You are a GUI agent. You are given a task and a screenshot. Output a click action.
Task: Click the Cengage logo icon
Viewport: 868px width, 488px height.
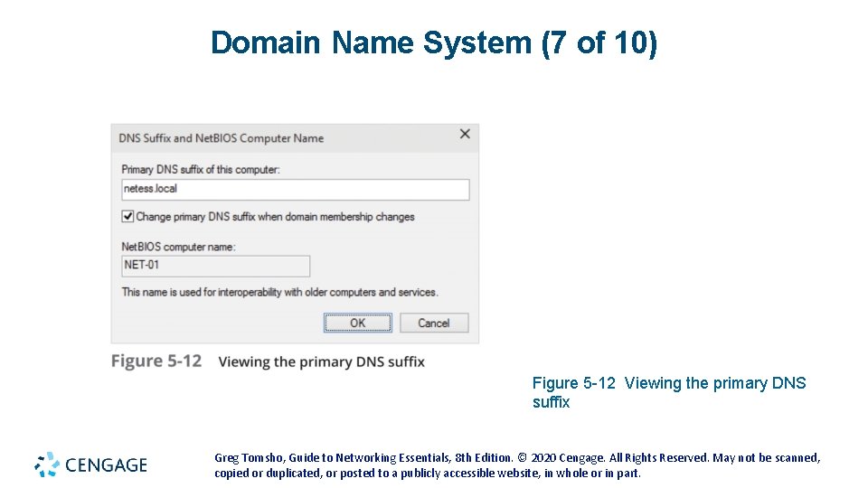tap(47, 465)
